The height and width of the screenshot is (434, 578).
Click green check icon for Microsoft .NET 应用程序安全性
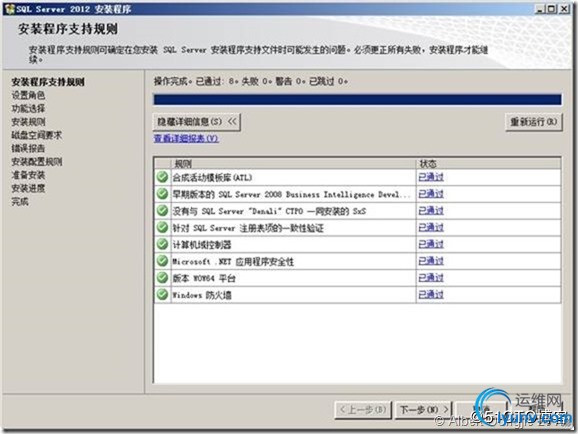(162, 261)
